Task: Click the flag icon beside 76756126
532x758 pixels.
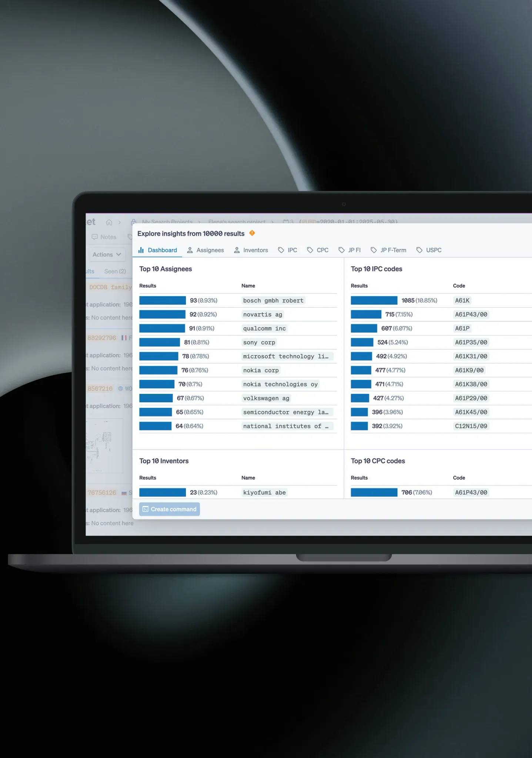Action: [x=124, y=493]
